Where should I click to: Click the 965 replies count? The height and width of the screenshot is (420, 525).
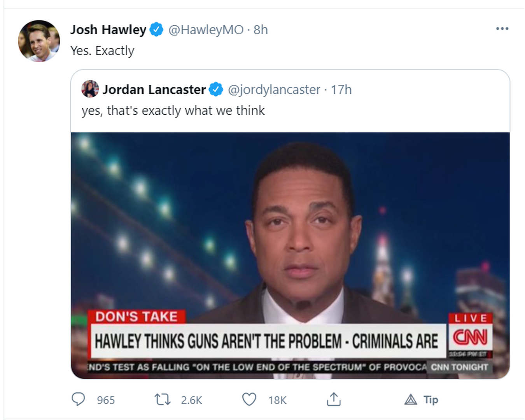[x=106, y=400]
